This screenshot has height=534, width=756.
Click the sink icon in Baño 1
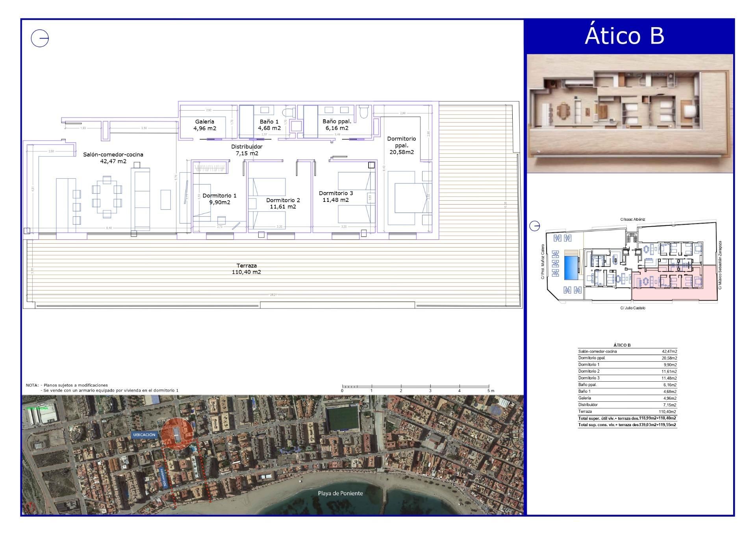coord(265,110)
